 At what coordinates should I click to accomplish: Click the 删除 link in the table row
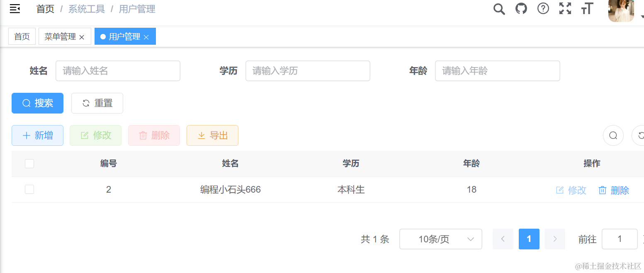click(x=614, y=190)
